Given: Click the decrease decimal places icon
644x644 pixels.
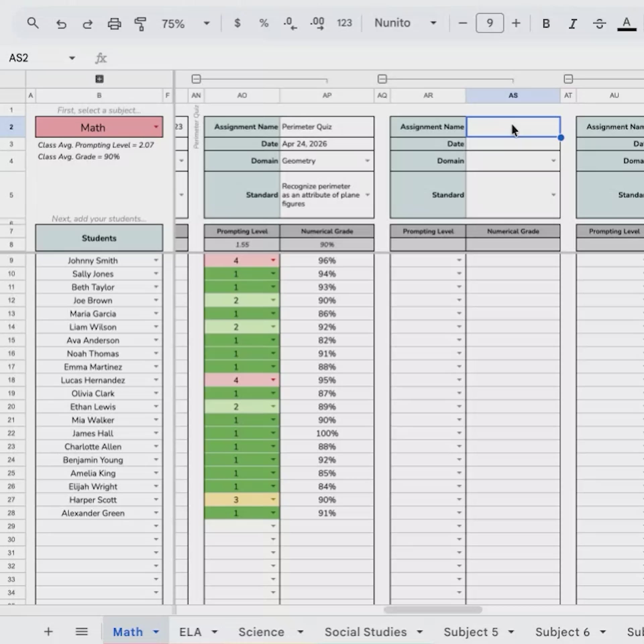Looking at the screenshot, I should 290,23.
